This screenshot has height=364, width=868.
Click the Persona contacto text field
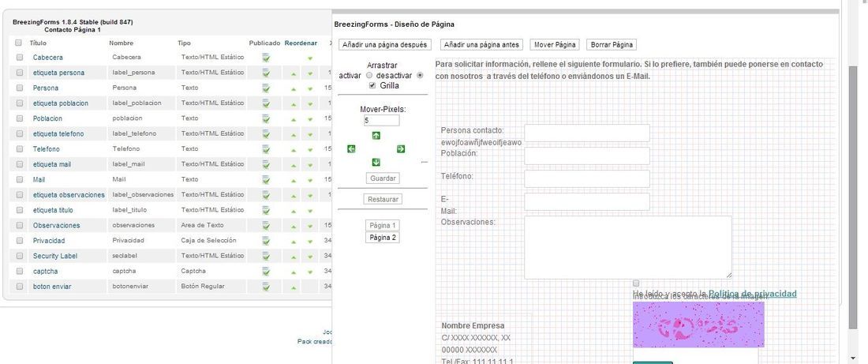(587, 133)
